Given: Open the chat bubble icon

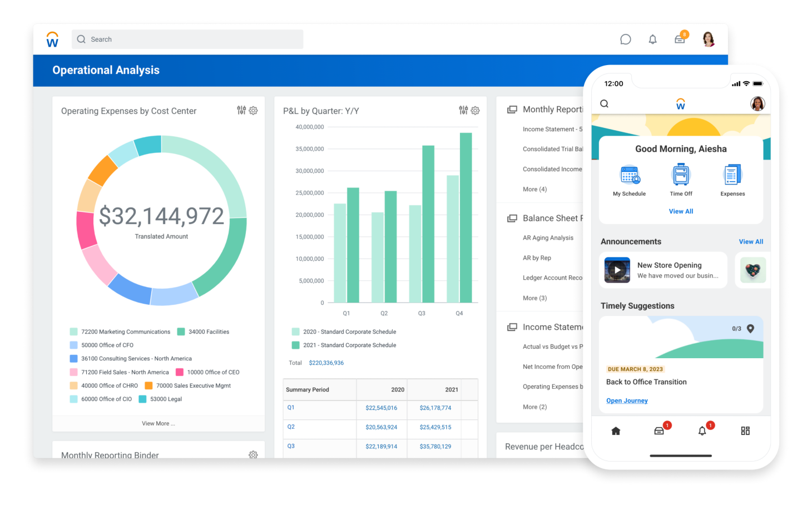Looking at the screenshot, I should (625, 39).
